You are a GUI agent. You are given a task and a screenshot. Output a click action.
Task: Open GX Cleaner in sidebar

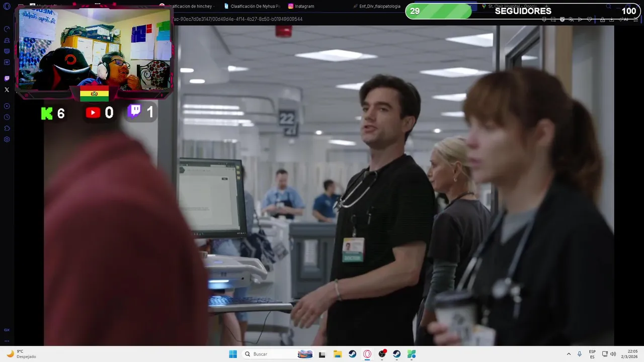7,40
